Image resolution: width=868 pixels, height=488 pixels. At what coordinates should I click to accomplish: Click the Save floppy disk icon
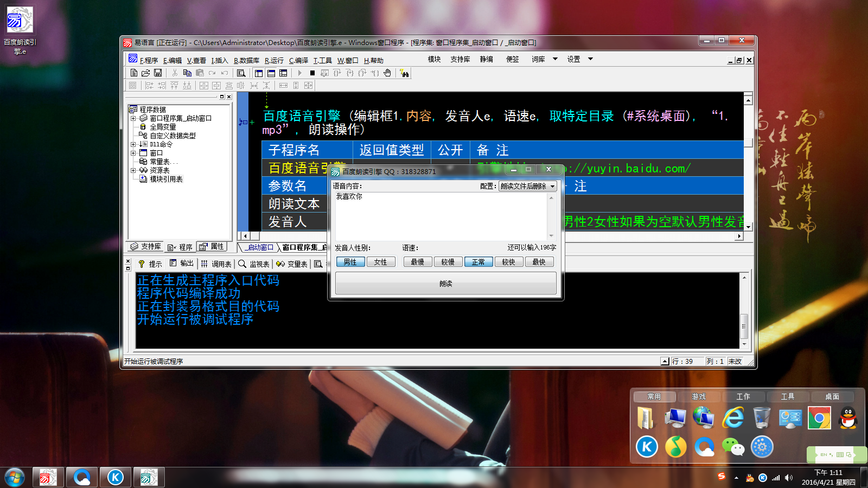[158, 73]
